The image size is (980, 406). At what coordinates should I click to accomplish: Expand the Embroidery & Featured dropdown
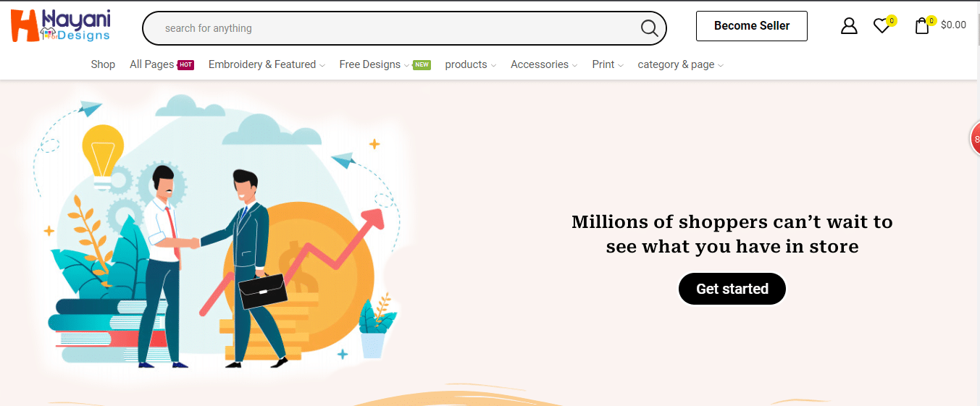267,64
